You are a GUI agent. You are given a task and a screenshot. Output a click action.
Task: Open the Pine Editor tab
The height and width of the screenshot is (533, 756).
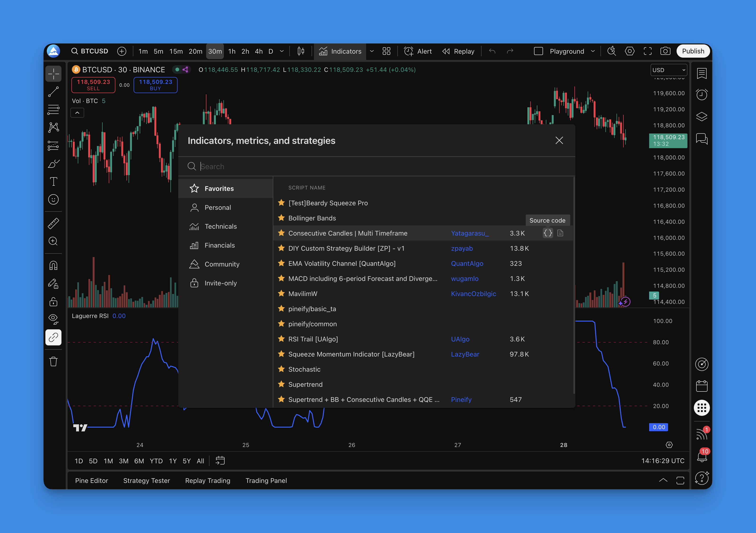pos(91,481)
